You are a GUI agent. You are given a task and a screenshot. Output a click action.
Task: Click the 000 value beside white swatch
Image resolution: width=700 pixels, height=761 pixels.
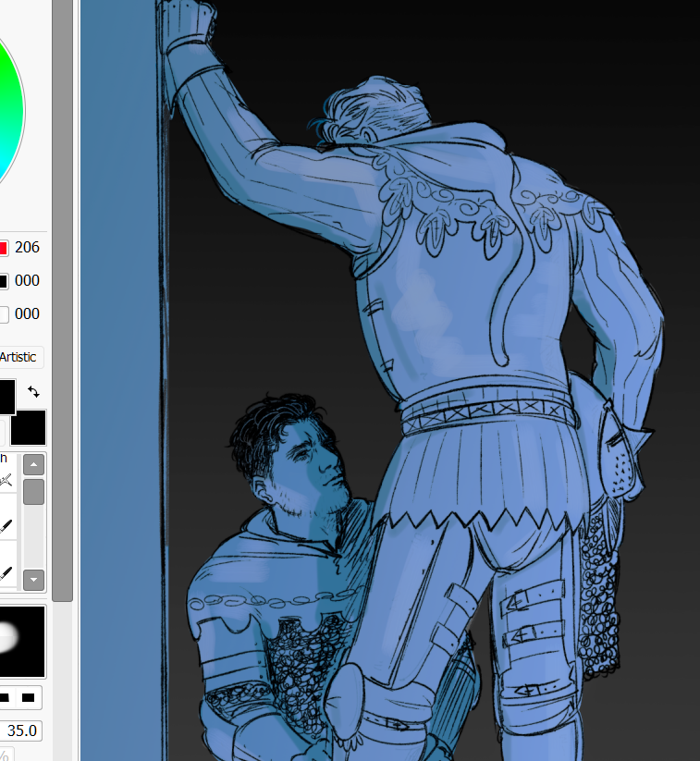27,313
